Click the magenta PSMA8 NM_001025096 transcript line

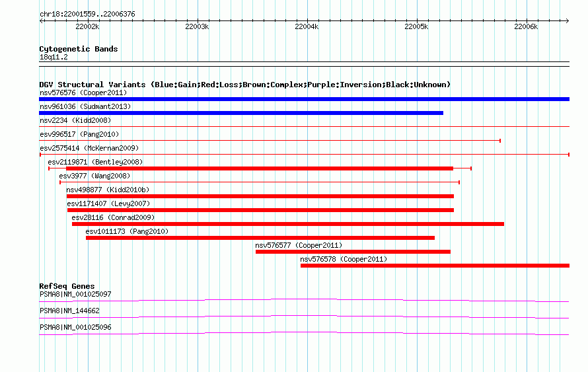(x=304, y=334)
